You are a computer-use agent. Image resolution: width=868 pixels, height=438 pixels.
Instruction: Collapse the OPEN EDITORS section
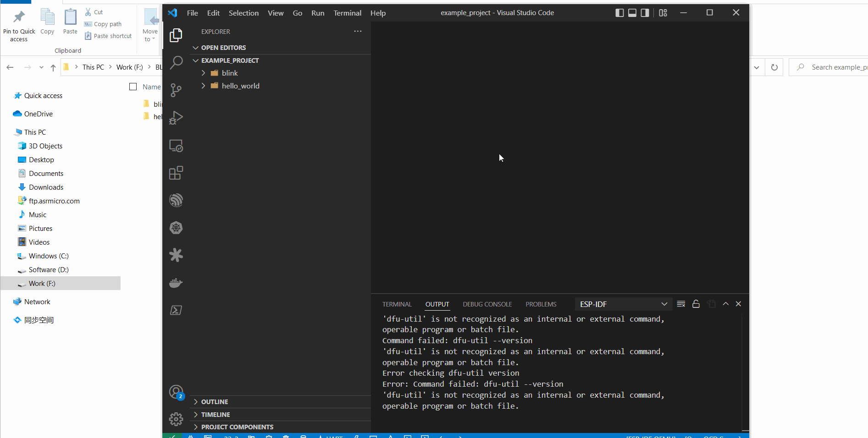coord(195,47)
